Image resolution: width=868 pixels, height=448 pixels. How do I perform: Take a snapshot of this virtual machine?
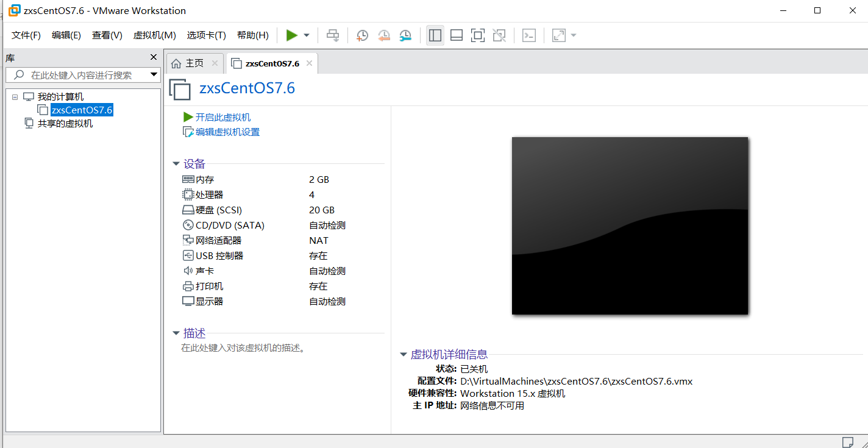[x=362, y=35]
